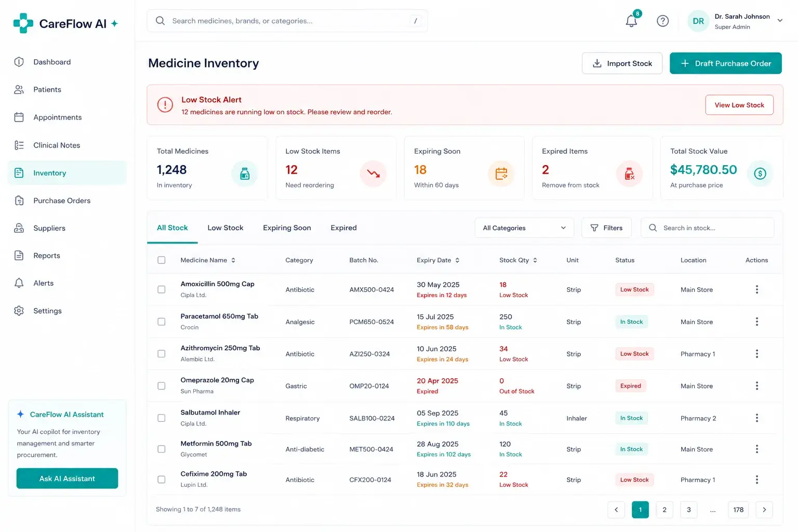Check the Metformin 500mg Tab row checkbox
The image size is (798, 532).
coord(162,449)
